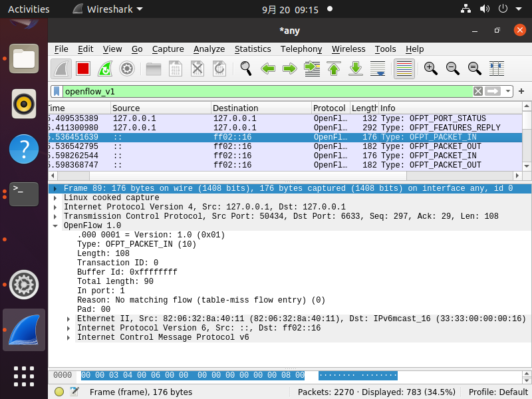Go forward in packet history

(x=290, y=69)
